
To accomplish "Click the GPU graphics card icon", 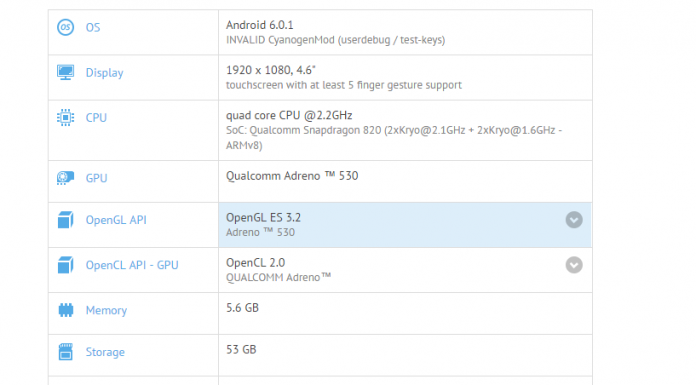I will 65,178.
